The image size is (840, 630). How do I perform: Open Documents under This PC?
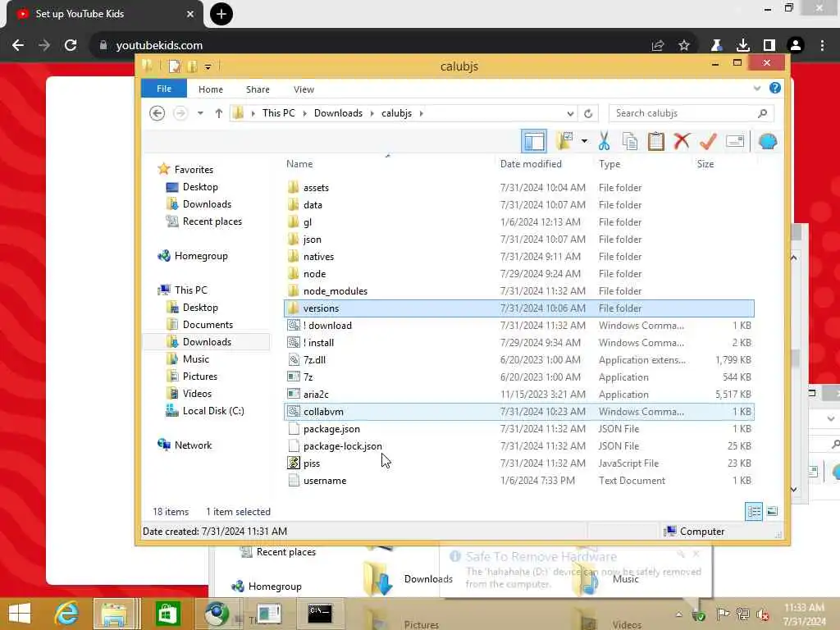click(x=208, y=325)
